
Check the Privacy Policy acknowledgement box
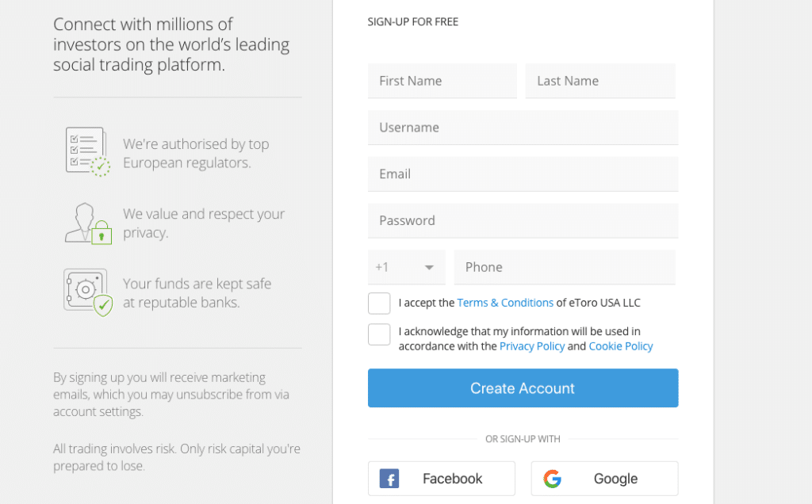click(379, 334)
